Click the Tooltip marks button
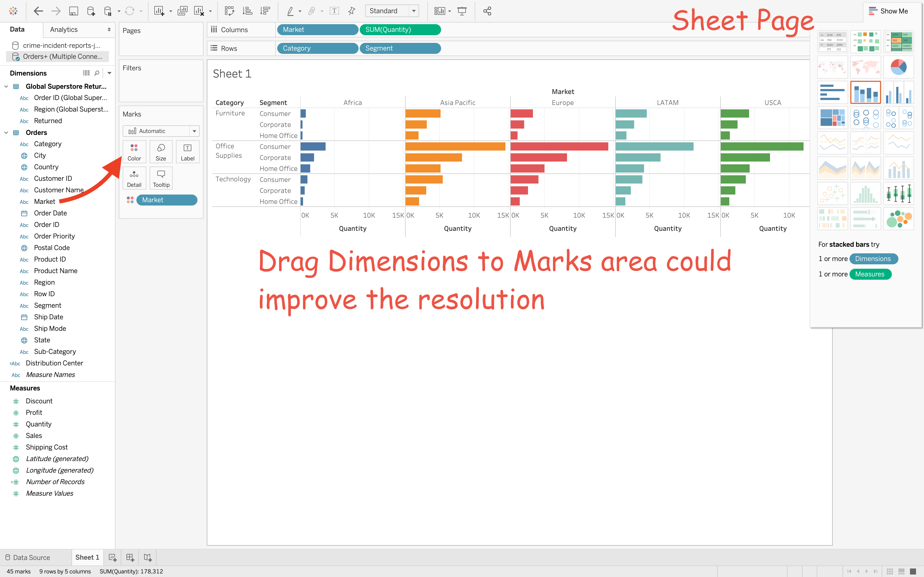 (161, 178)
